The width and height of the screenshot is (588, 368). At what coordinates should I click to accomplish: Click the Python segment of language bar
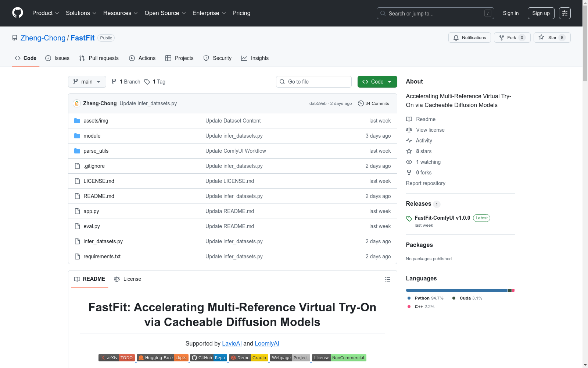457,290
